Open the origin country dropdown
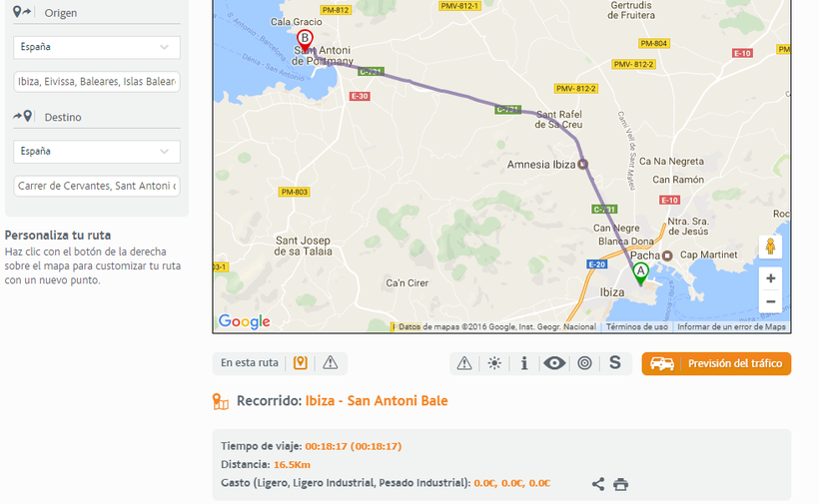819x504 pixels. pyautogui.click(x=97, y=47)
